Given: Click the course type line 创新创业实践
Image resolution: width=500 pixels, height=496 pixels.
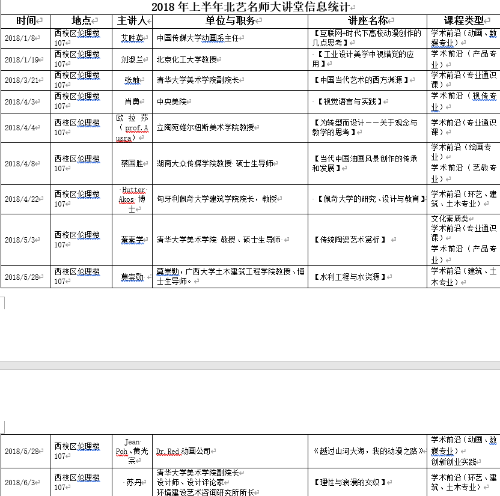Looking at the screenshot, I should click(x=453, y=462).
